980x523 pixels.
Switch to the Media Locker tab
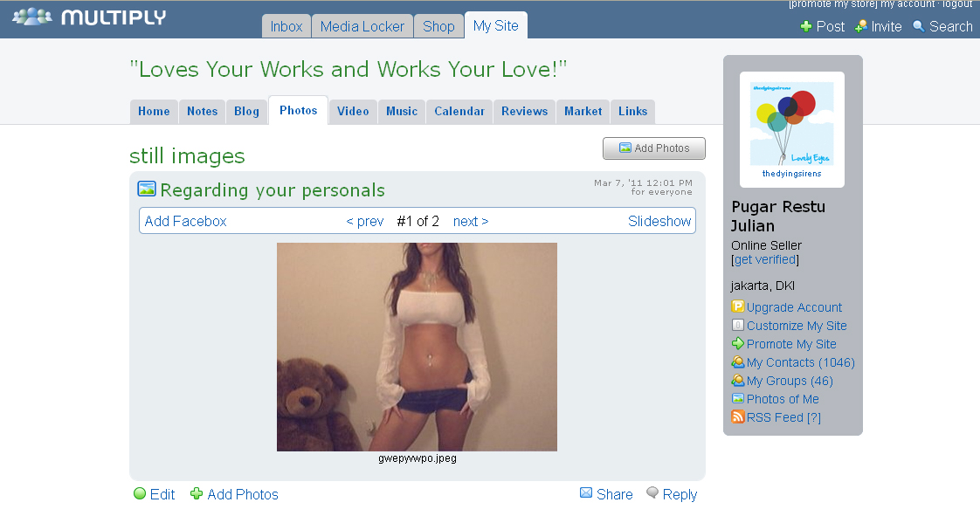362,26
